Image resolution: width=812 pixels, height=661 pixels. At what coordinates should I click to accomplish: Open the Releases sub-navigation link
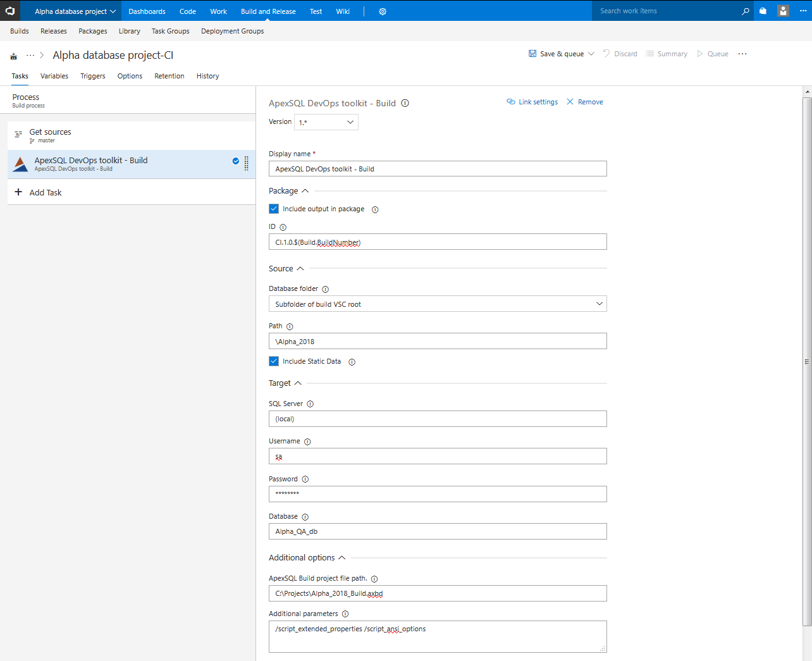(x=54, y=31)
